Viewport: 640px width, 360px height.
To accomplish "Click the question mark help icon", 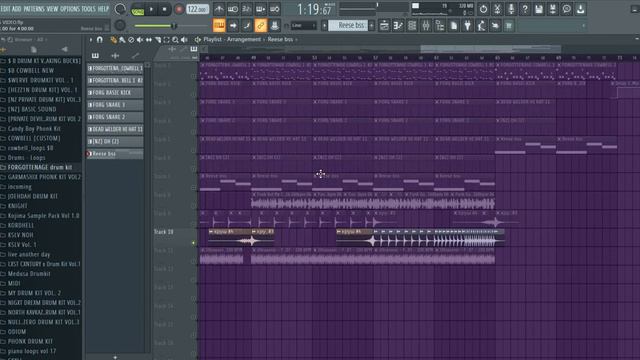I will tap(525, 9).
